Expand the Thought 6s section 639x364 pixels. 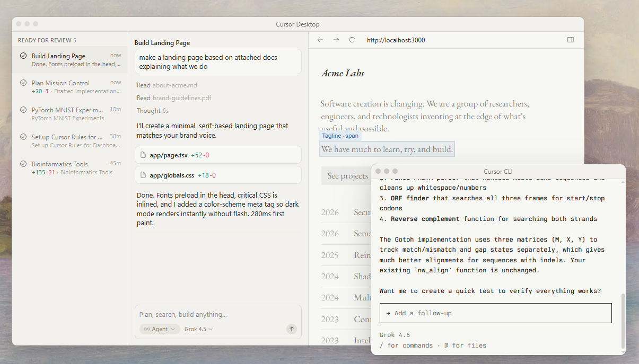pyautogui.click(x=153, y=111)
